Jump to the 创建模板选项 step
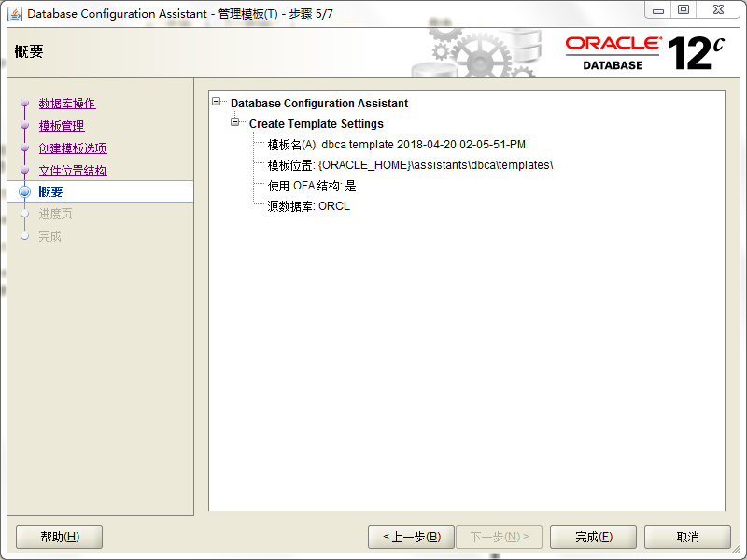This screenshot has height=560, width=747. pos(73,148)
